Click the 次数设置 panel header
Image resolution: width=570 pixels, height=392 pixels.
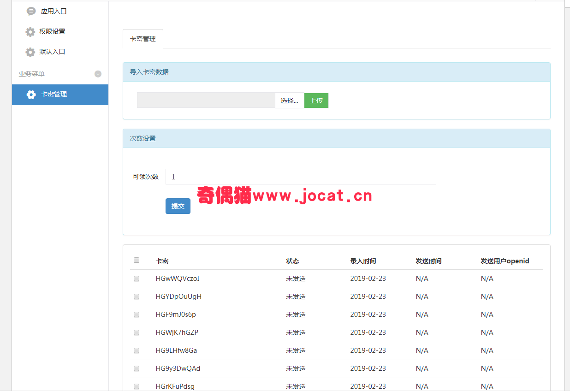[x=337, y=138]
